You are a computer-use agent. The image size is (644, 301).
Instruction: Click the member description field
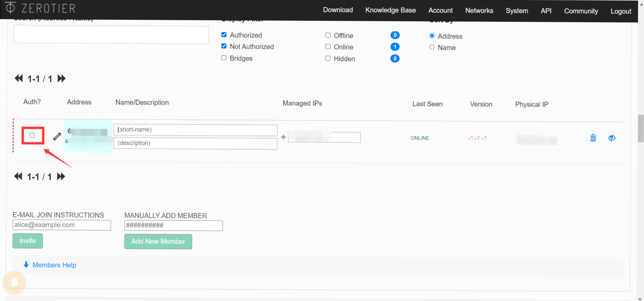(x=195, y=144)
